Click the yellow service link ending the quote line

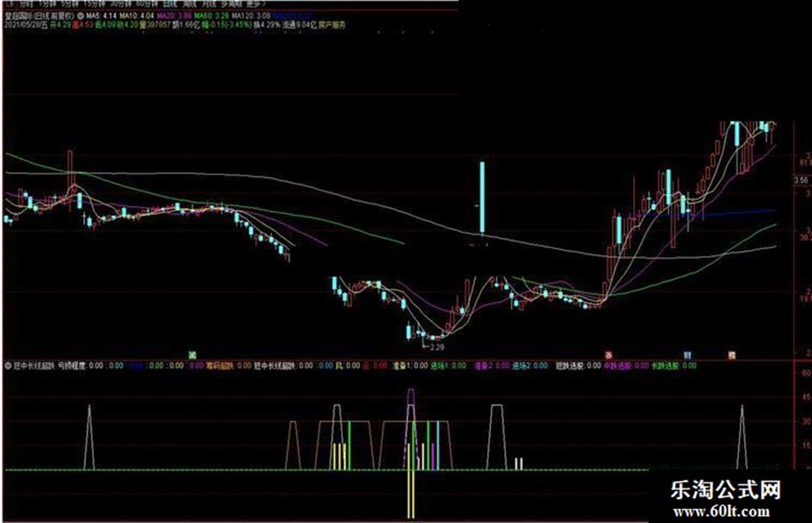[x=332, y=24]
